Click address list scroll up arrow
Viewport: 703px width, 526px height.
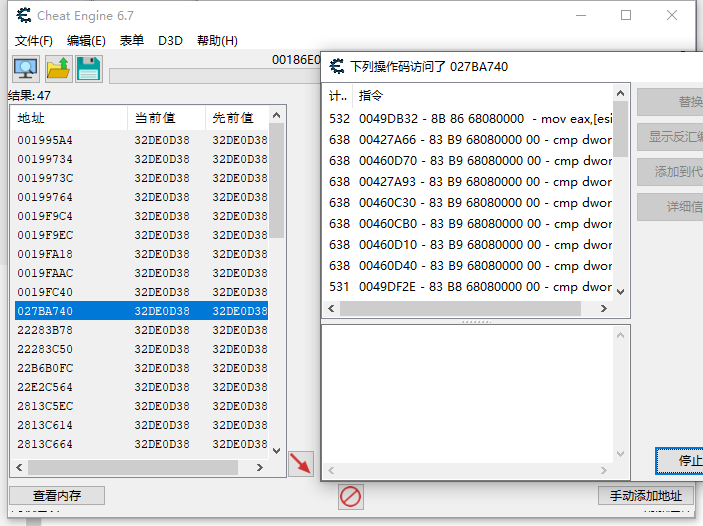tap(277, 116)
